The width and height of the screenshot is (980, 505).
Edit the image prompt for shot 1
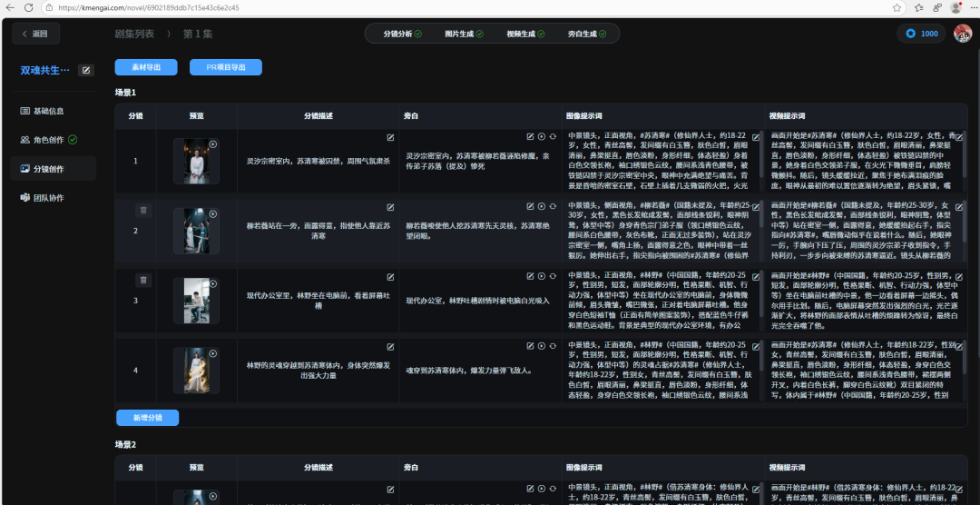[756, 137]
